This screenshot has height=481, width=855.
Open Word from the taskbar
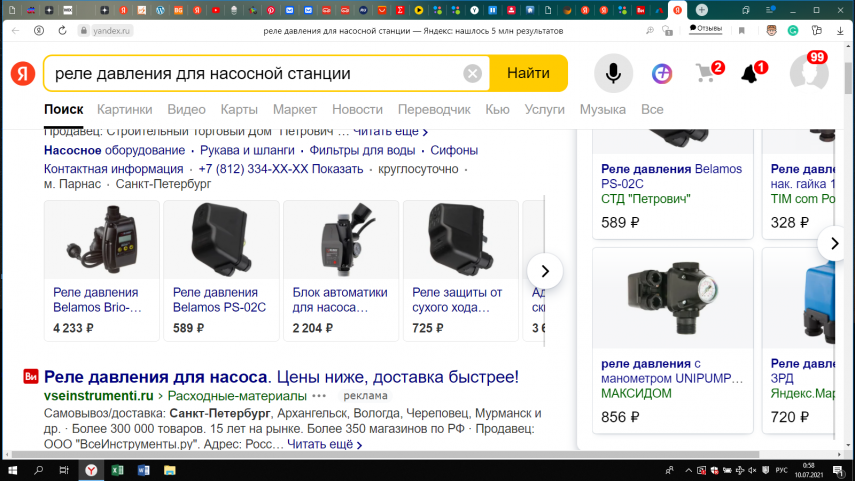pos(143,470)
